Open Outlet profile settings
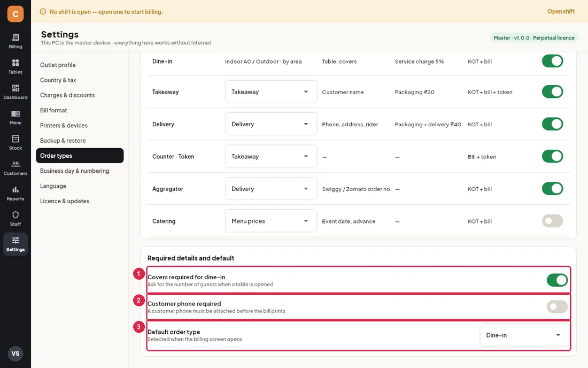 point(80,65)
